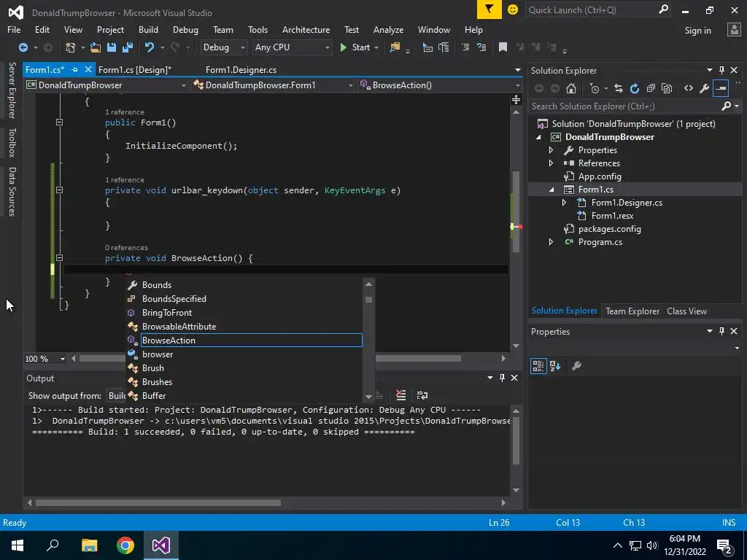Open the DonaldTrumpBrowser project scope dropdown
Image resolution: width=747 pixels, height=560 pixels.
[x=106, y=85]
